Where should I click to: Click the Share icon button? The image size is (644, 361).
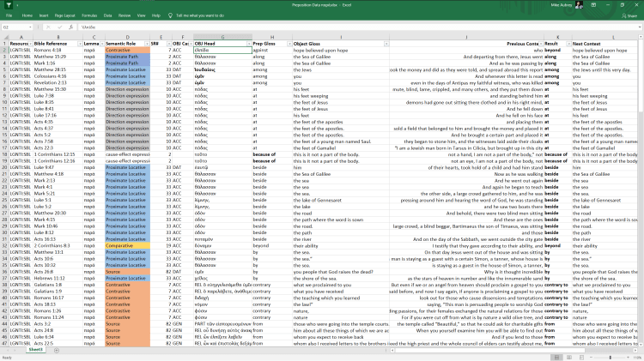pyautogui.click(x=631, y=15)
